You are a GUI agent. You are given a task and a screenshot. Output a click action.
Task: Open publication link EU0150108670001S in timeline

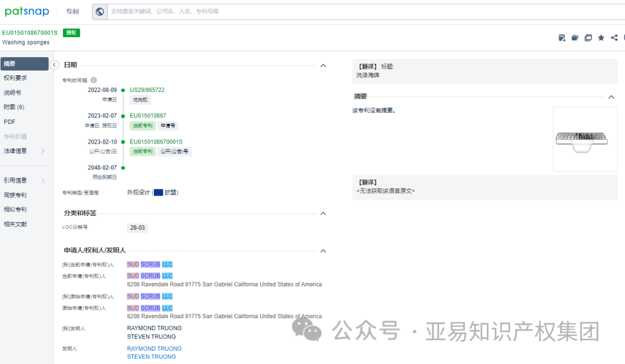(x=156, y=142)
